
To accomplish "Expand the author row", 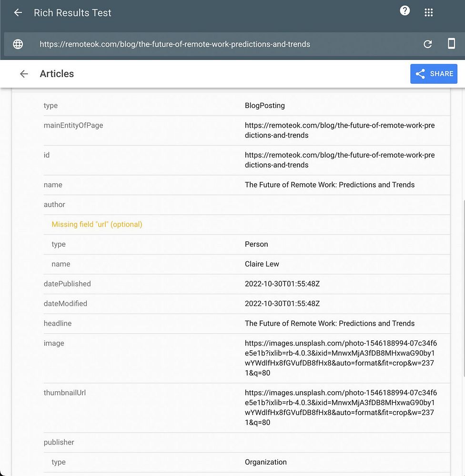I will [246, 205].
